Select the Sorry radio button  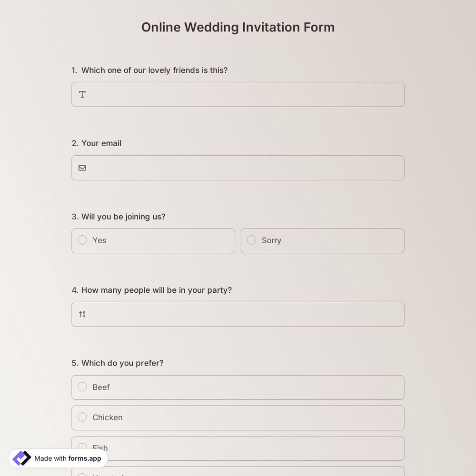[x=251, y=240]
